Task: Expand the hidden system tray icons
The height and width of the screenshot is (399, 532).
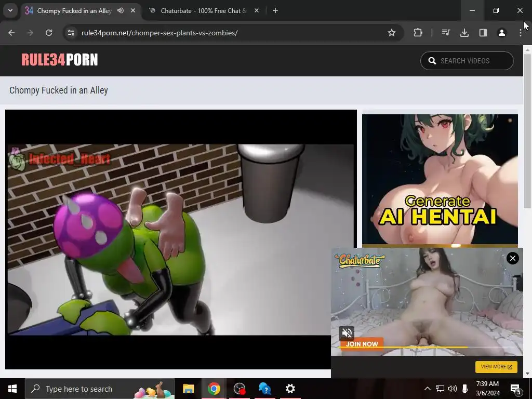Action: pyautogui.click(x=428, y=389)
